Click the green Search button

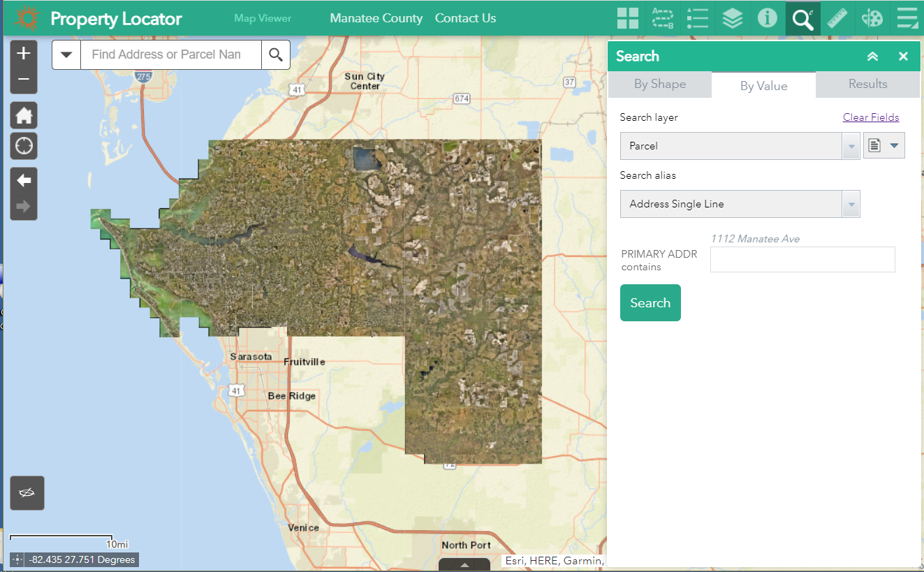coord(650,303)
